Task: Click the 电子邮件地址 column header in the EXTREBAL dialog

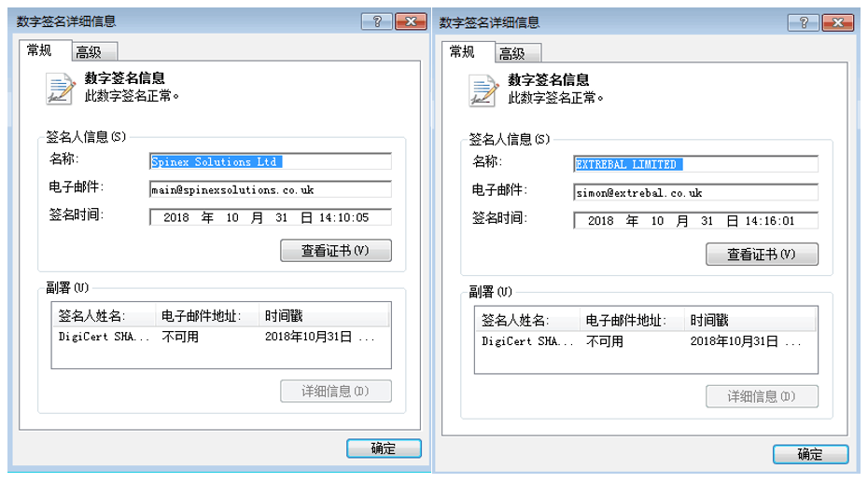Action: [x=632, y=321]
